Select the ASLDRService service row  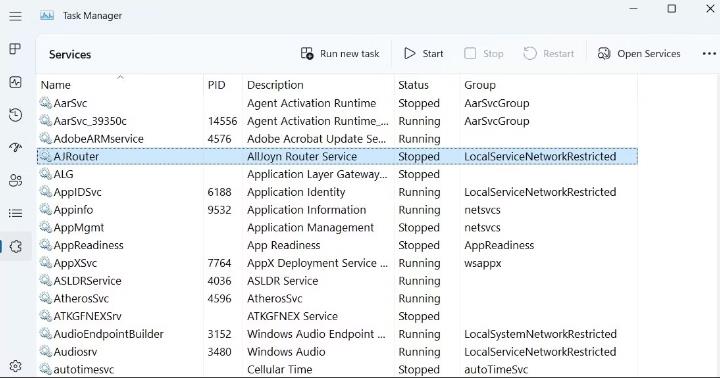337,281
